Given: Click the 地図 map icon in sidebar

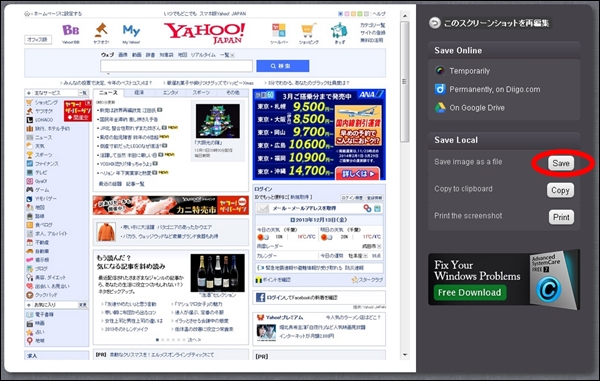Looking at the screenshot, I should click(29, 207).
